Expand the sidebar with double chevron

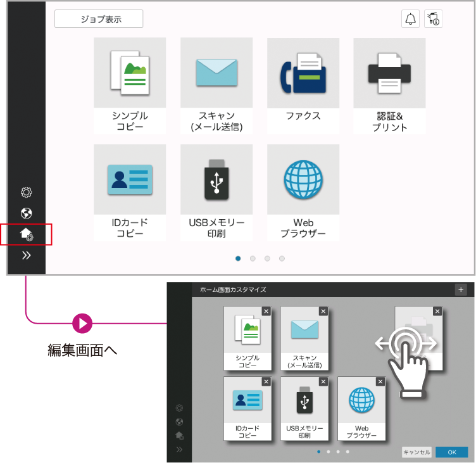[27, 256]
